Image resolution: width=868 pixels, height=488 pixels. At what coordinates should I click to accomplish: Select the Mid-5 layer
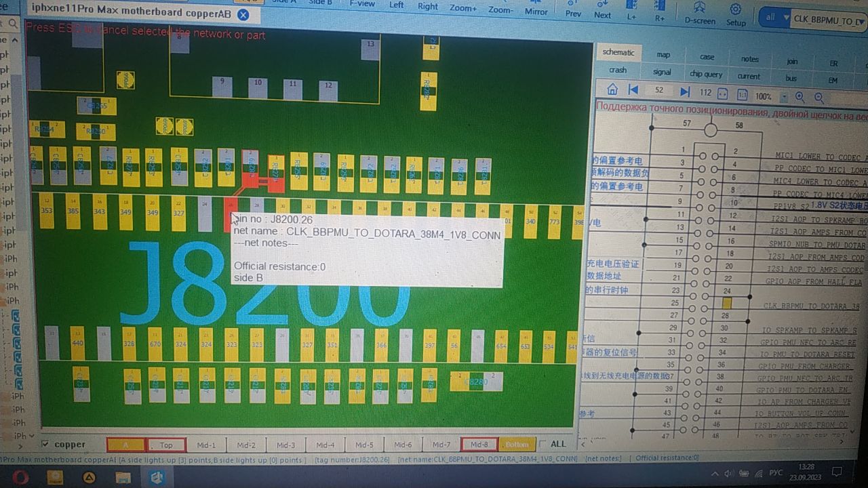point(364,445)
